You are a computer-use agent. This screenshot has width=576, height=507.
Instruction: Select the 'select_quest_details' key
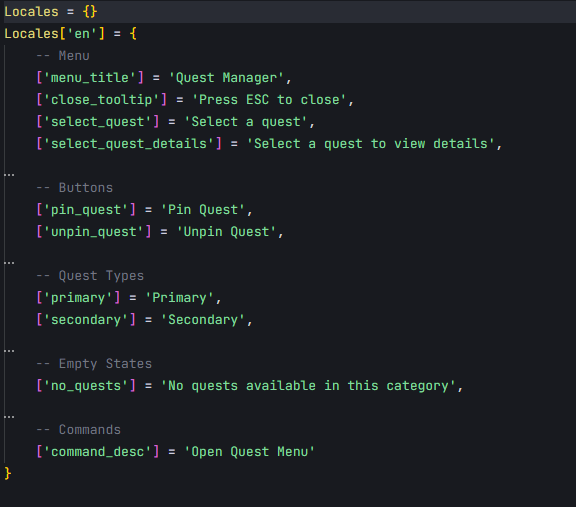(x=129, y=144)
